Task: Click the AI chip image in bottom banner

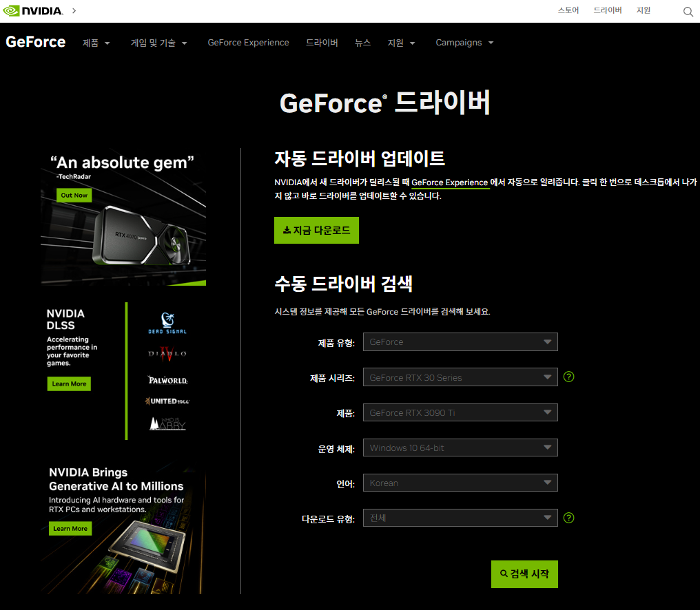Action: tap(148, 545)
